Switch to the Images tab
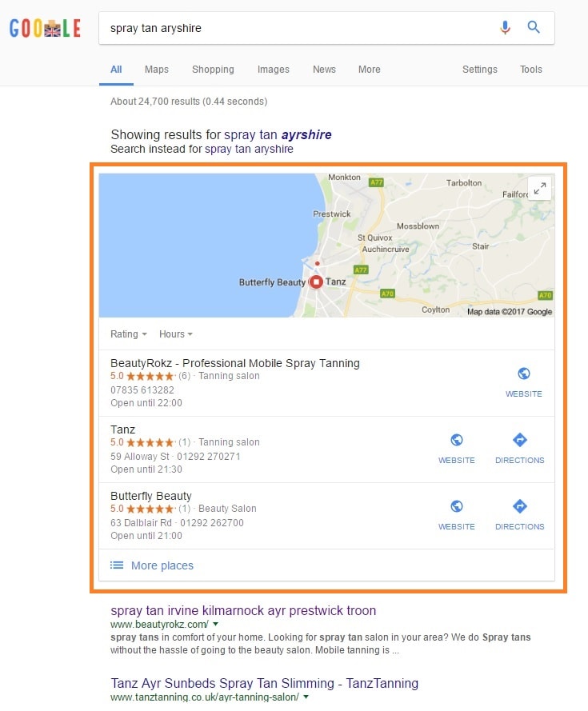Screen dimensions: 588x711 tap(273, 70)
